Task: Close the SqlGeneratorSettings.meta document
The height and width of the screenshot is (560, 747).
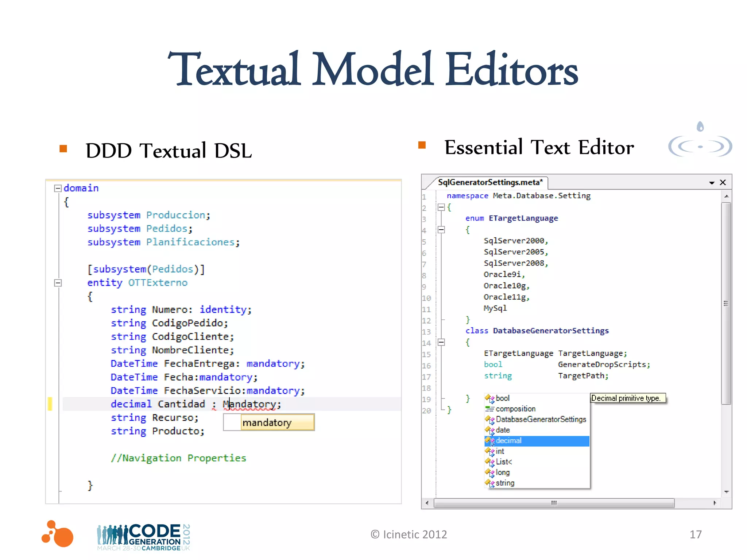Action: tap(723, 182)
